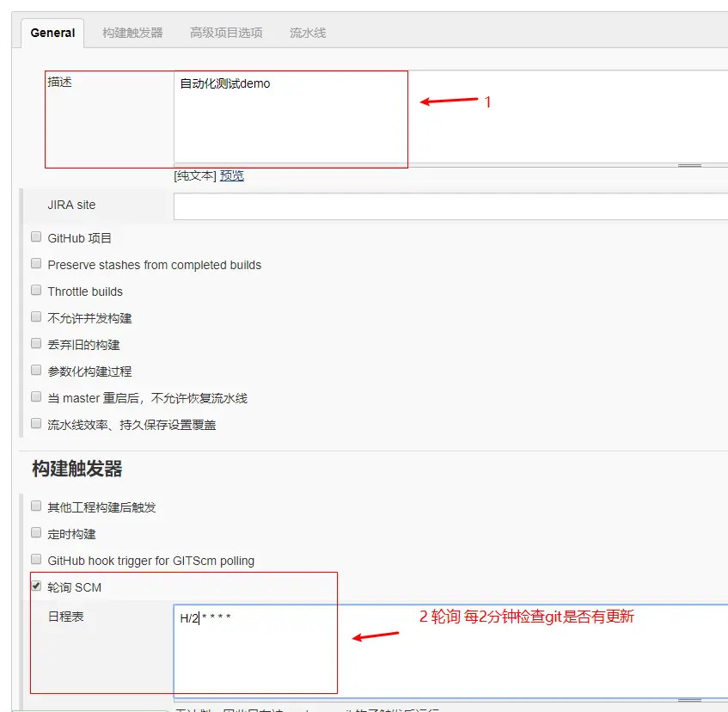Open the 流水线 tab

coord(308,33)
